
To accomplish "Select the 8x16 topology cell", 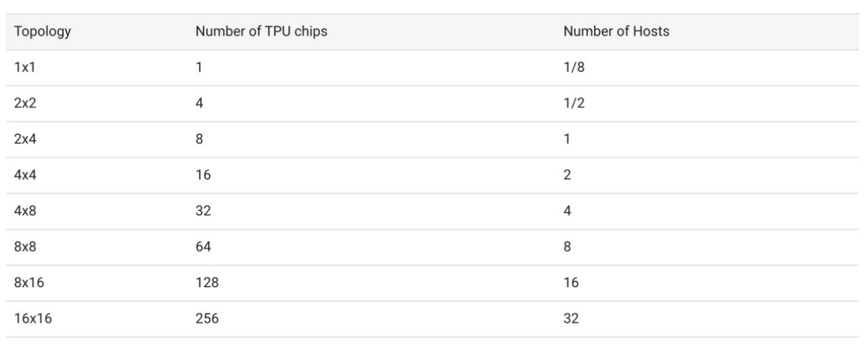I will [28, 283].
